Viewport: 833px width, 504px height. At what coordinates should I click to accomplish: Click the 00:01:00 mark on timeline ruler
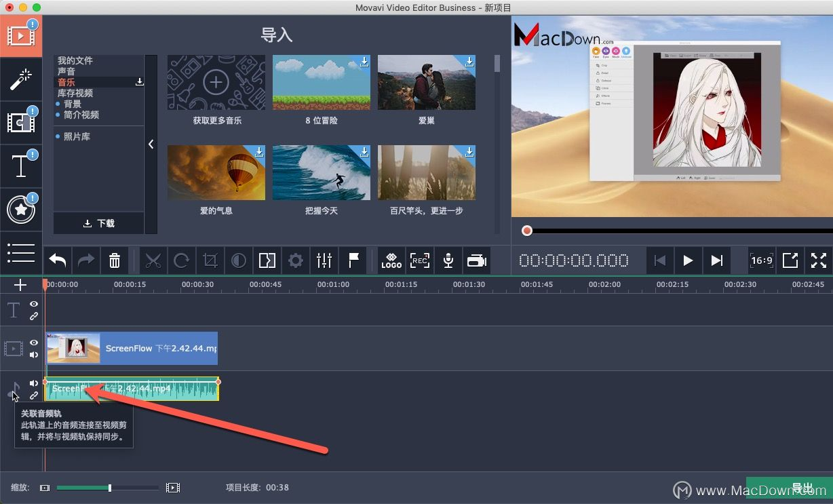click(x=333, y=285)
